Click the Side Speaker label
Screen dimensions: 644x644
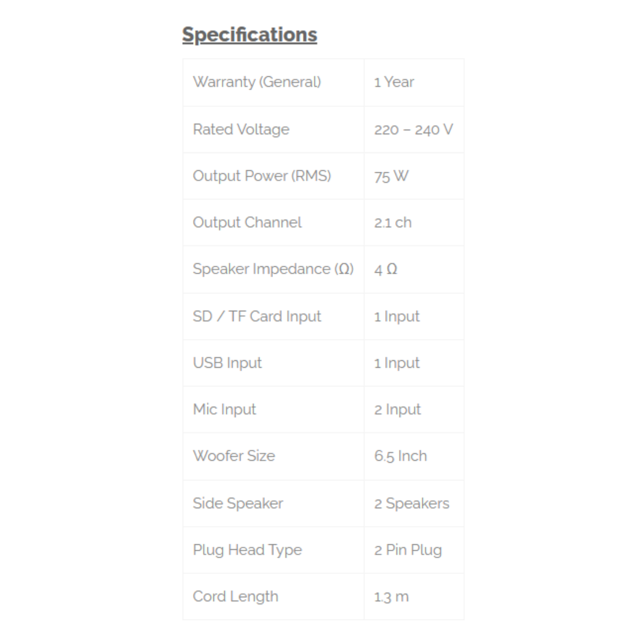(238, 503)
